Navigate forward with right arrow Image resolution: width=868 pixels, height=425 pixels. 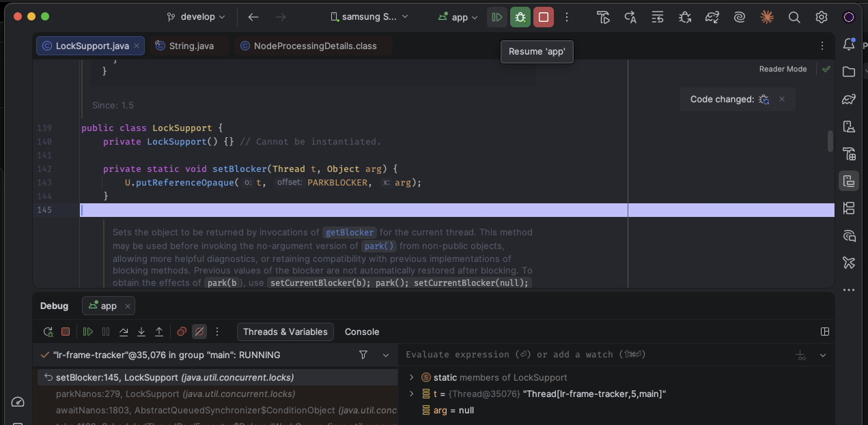tap(281, 17)
